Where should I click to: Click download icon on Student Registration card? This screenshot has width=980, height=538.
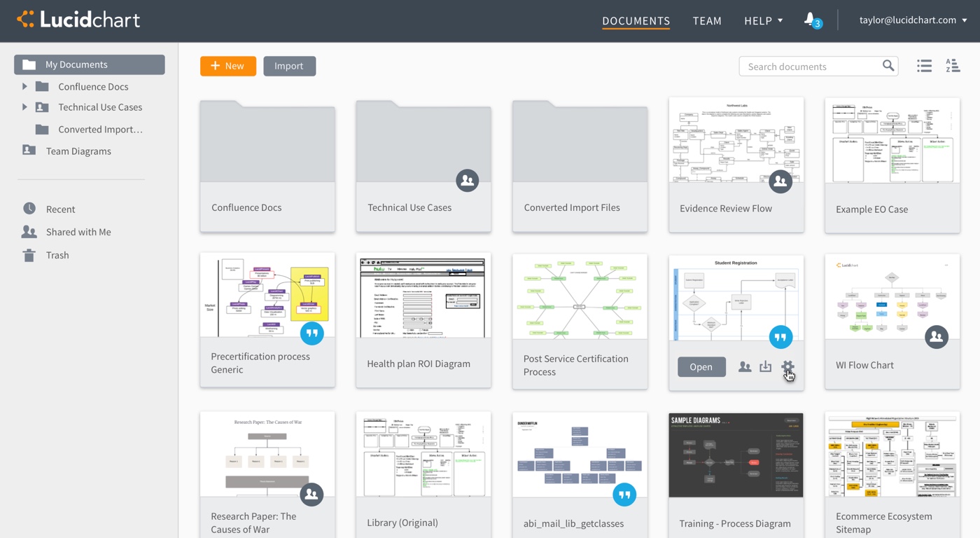766,366
